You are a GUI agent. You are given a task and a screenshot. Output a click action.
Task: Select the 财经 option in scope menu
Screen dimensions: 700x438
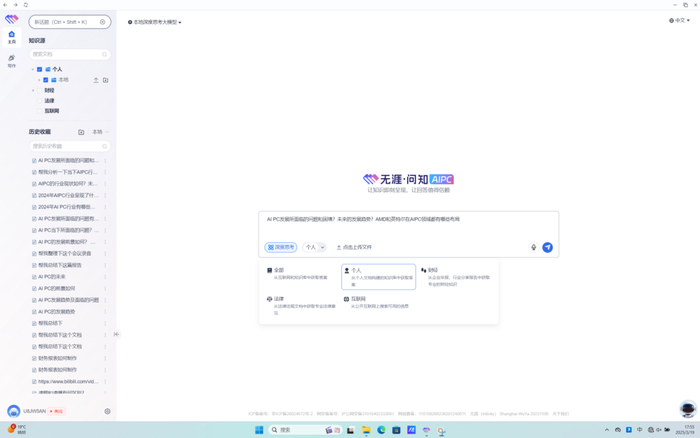pyautogui.click(x=456, y=277)
